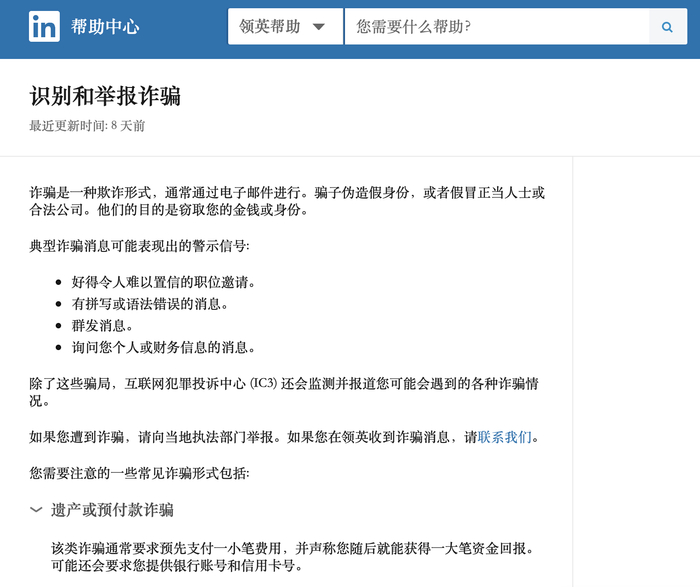Click the paragraph starting 该类诈骗通常要求预先支付
Viewport: 700px width, 587px height.
coord(293,557)
